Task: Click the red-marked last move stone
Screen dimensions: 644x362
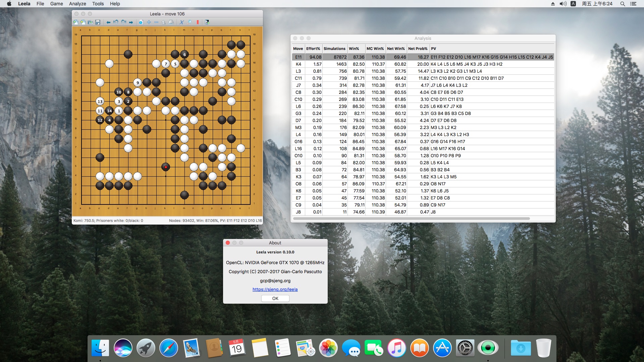Action: coord(166,167)
